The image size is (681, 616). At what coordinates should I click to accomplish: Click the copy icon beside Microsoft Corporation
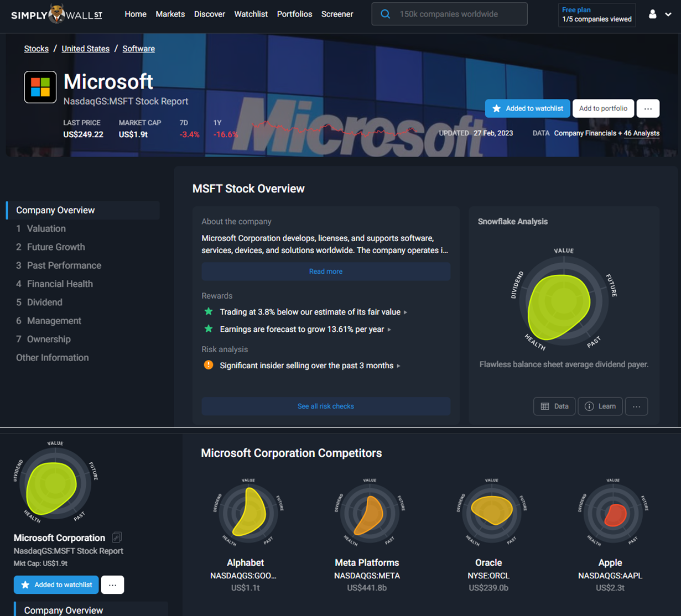[x=117, y=537]
